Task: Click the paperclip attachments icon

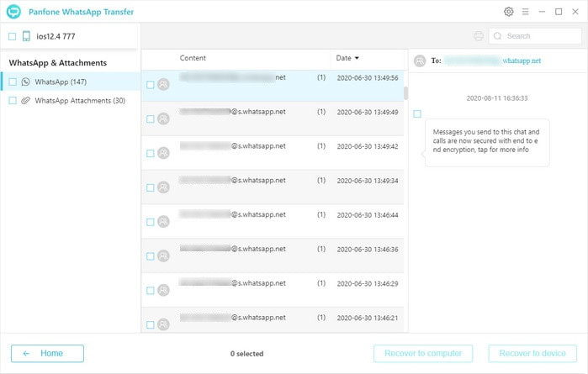Action: (25, 100)
